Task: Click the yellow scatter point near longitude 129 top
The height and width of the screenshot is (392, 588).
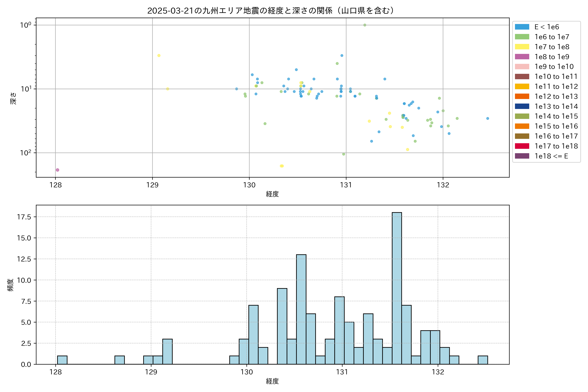Action: coord(159,56)
